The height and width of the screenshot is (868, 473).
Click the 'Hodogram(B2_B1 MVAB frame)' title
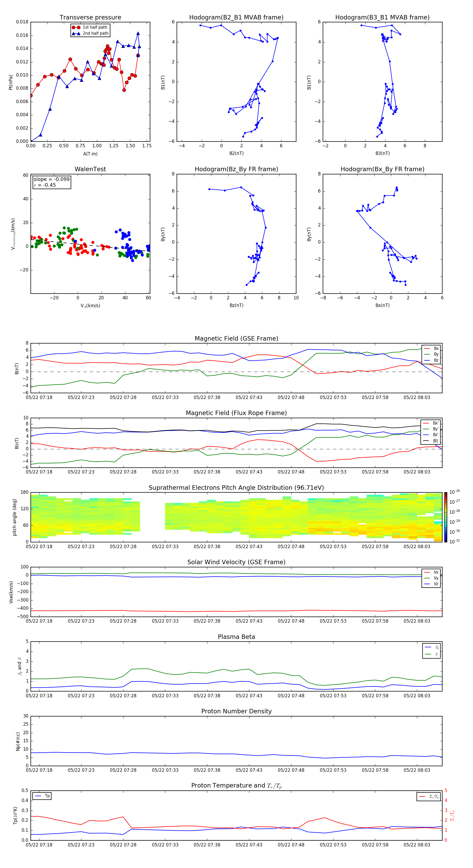click(236, 18)
